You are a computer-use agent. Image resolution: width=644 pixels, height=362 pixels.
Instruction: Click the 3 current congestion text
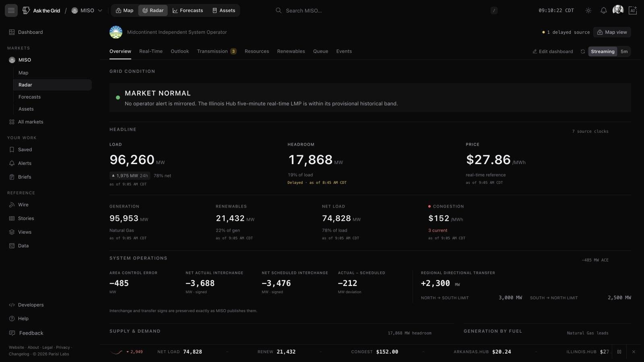point(438,230)
